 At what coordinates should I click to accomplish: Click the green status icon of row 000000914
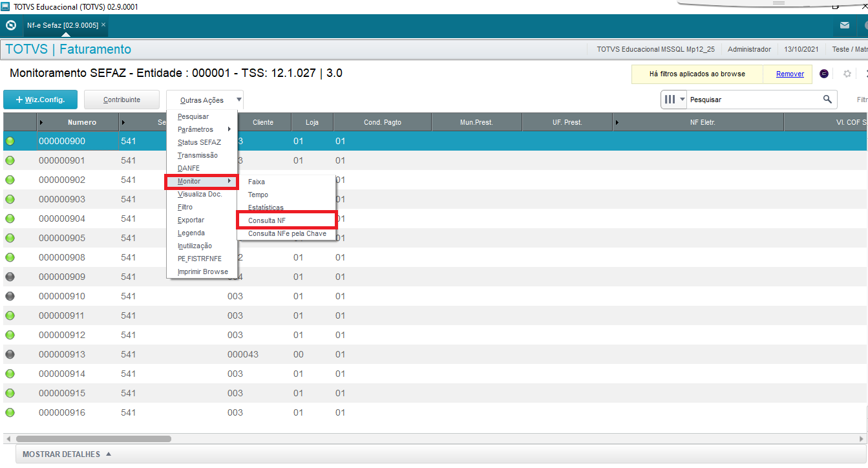point(10,374)
